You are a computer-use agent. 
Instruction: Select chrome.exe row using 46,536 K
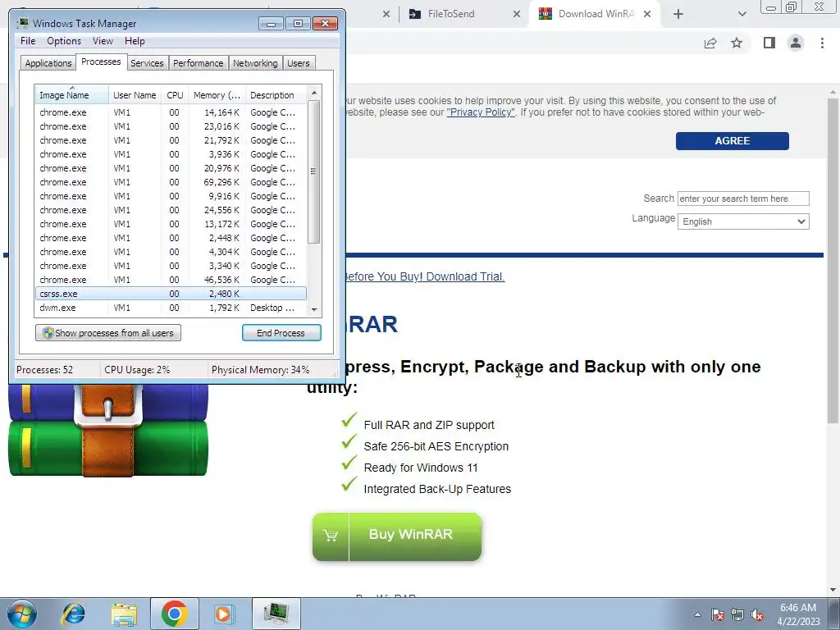[171, 280]
